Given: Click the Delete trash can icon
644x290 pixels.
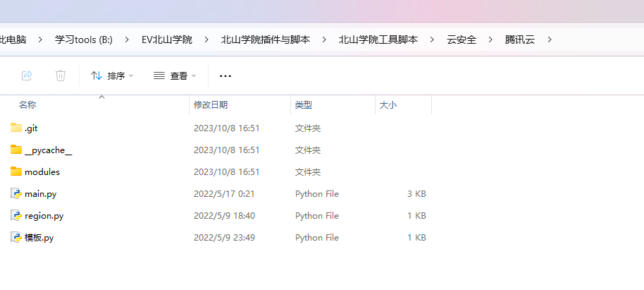Looking at the screenshot, I should tap(61, 75).
